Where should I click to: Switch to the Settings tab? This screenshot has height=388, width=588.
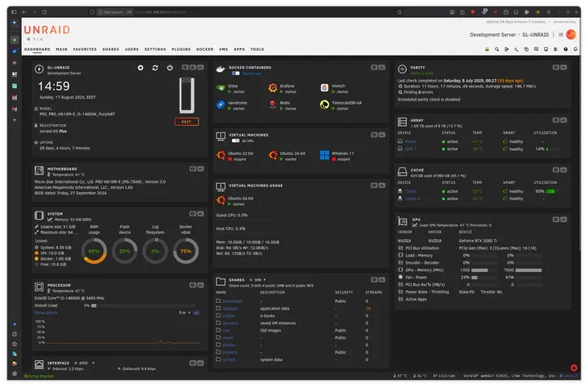click(155, 49)
